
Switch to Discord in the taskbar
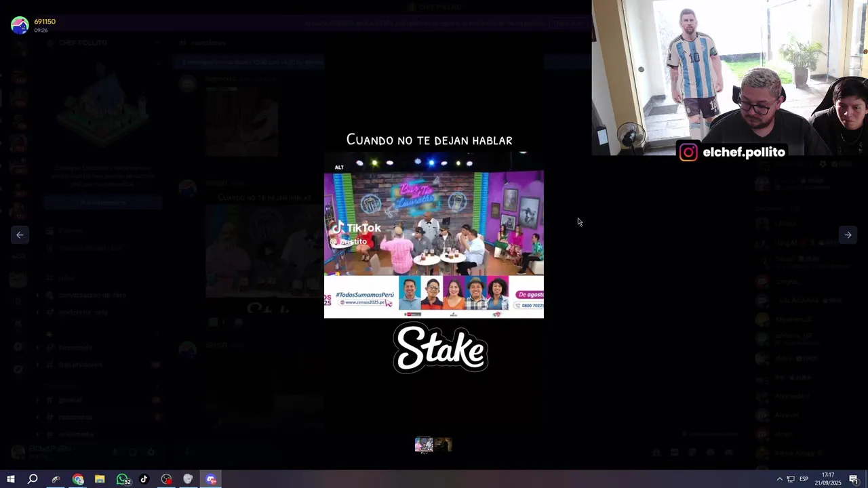pos(211,479)
